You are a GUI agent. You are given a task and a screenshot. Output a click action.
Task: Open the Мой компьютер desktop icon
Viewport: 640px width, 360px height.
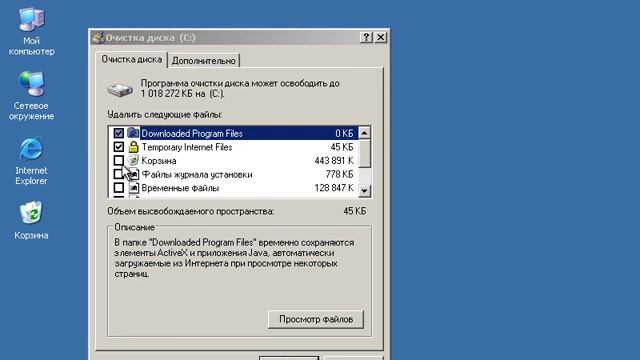click(x=31, y=31)
